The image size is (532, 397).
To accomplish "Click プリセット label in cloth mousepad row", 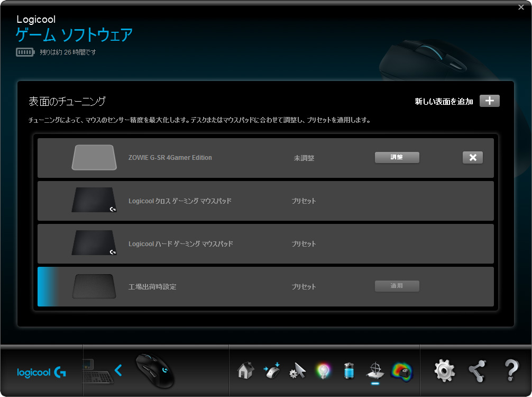I will pos(304,201).
